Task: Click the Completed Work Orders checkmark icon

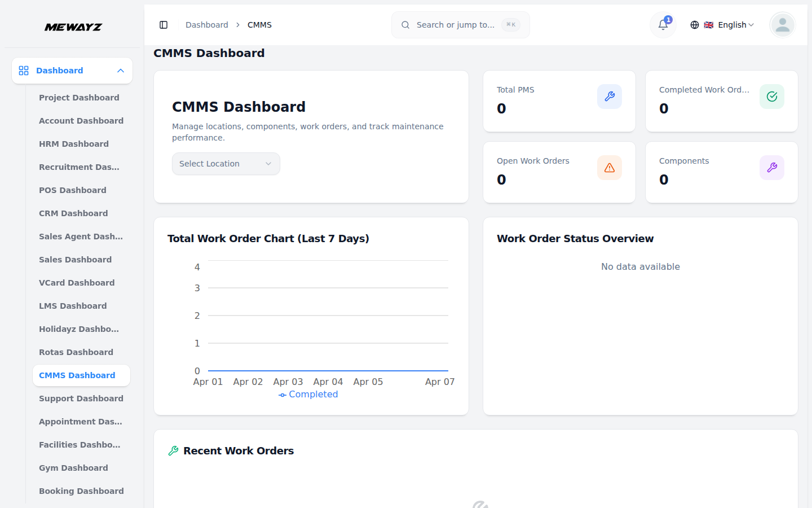Action: pyautogui.click(x=771, y=97)
